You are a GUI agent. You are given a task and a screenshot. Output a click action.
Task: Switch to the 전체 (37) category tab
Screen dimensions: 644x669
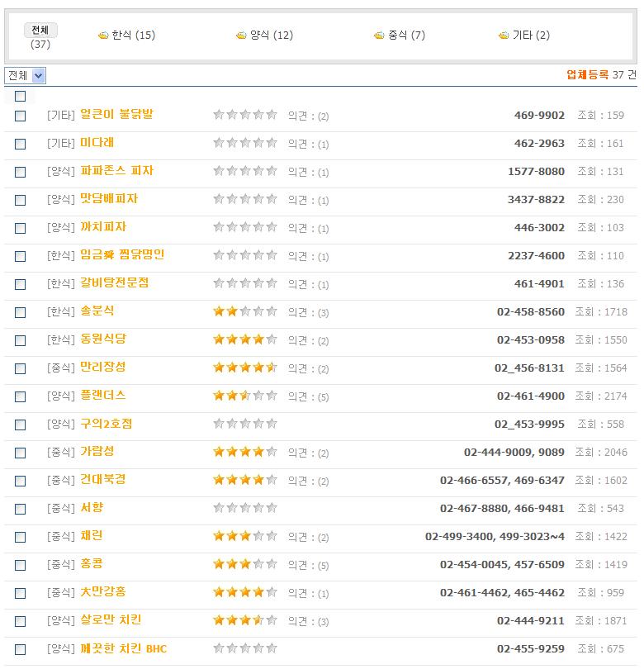pyautogui.click(x=40, y=31)
